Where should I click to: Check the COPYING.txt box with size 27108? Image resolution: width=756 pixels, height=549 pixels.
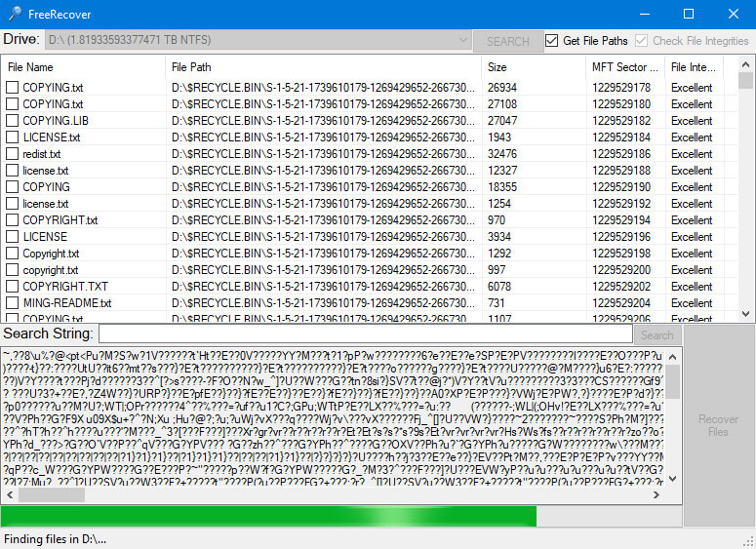point(12,103)
